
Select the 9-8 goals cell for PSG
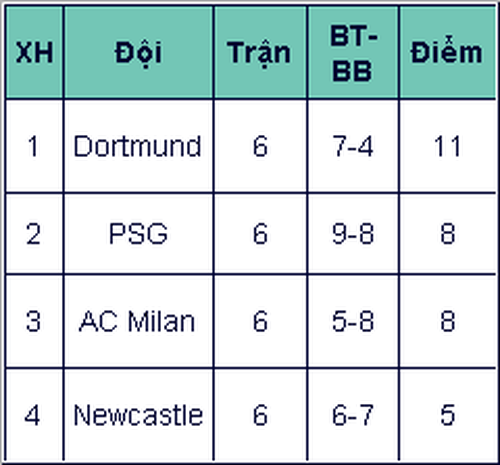pos(353,234)
